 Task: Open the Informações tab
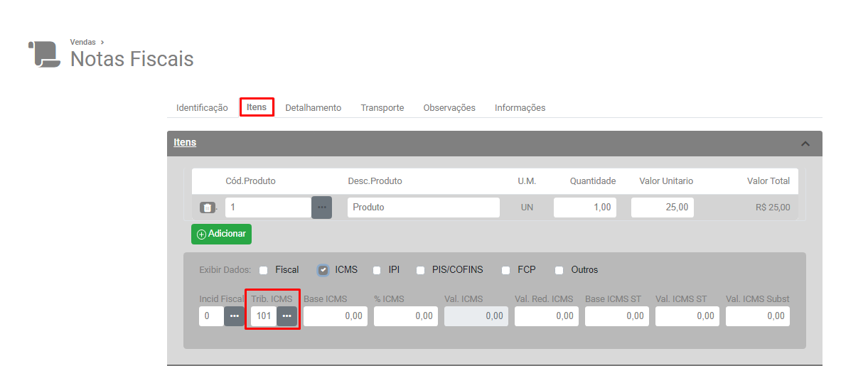(520, 108)
